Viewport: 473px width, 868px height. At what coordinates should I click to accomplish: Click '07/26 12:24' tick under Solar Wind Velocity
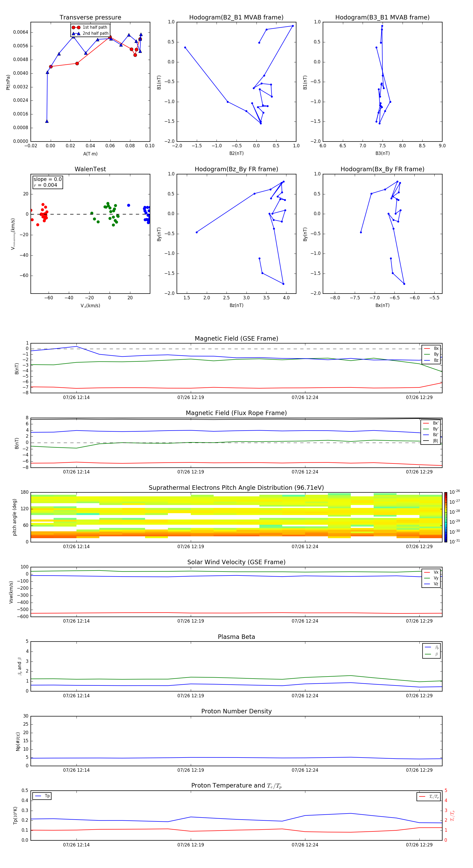point(305,621)
